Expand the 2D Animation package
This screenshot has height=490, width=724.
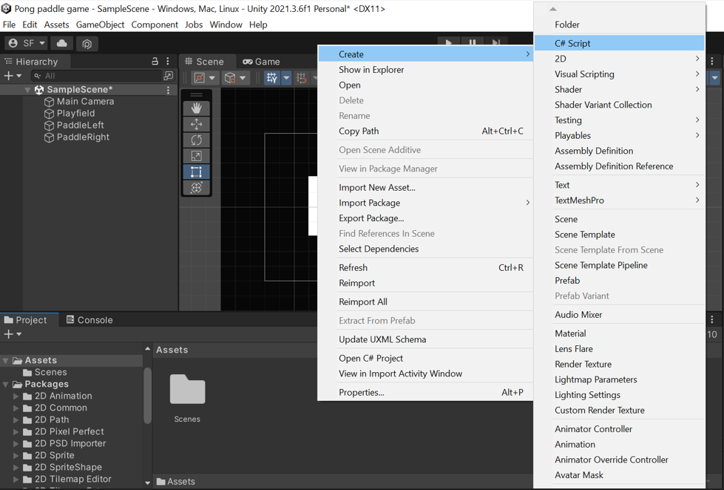[x=16, y=396]
